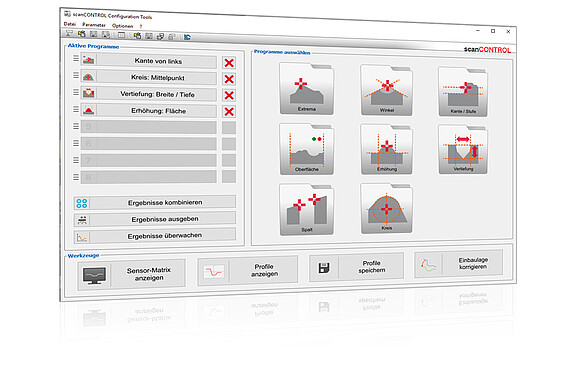
Task: Open the Winkel program folder
Action: pyautogui.click(x=386, y=90)
